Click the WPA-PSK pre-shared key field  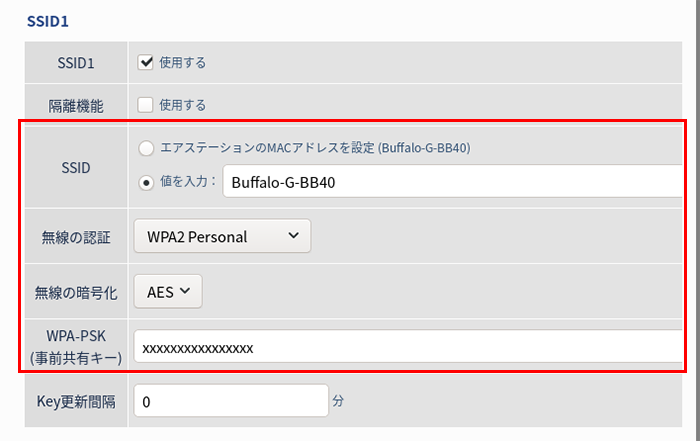click(x=408, y=347)
